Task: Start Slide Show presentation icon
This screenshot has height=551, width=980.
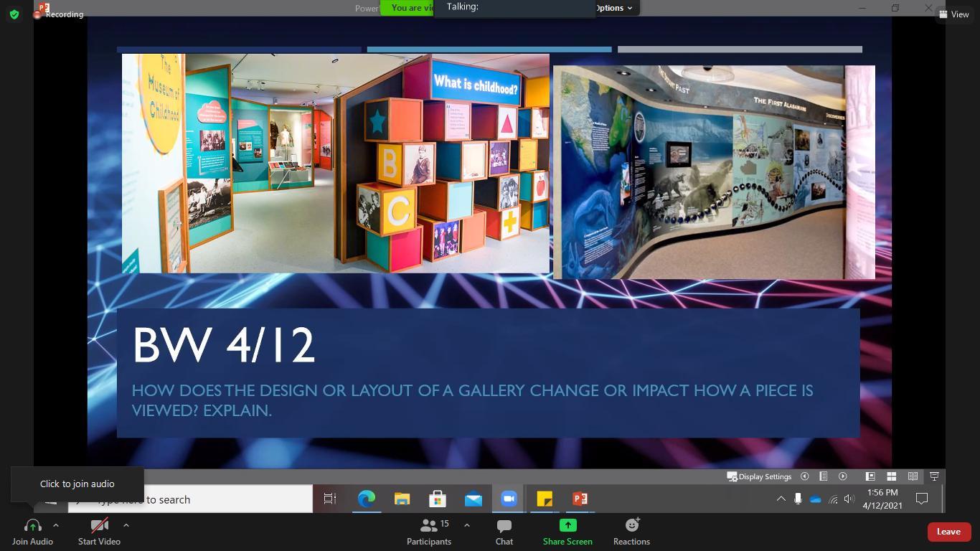Action: pyautogui.click(x=934, y=476)
